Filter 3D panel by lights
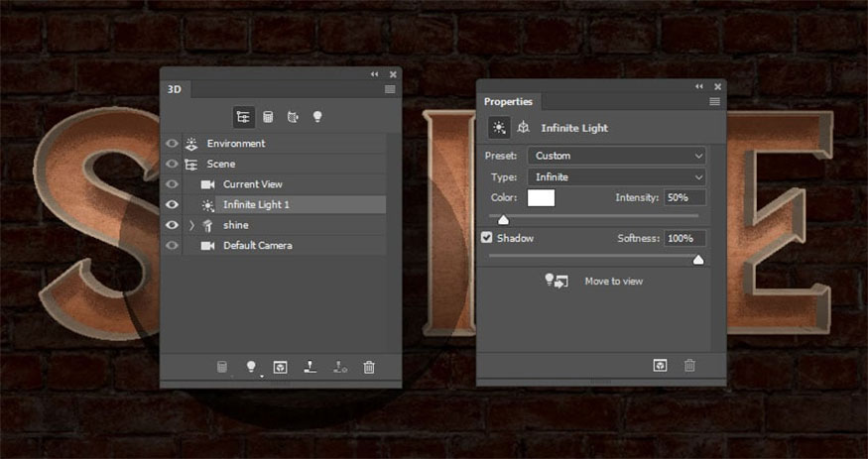868x459 pixels. 317,117
